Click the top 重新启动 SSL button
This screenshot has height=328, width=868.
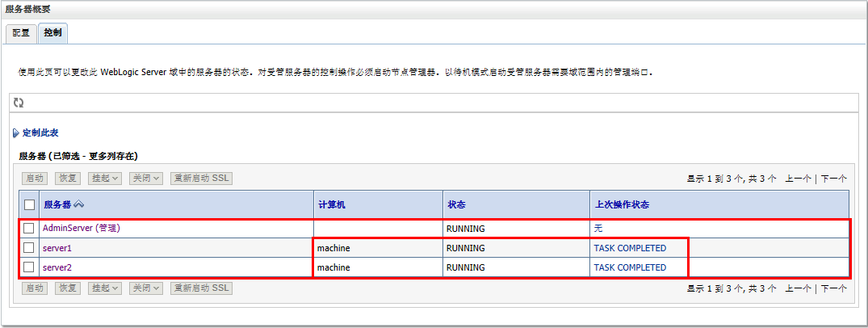click(202, 179)
